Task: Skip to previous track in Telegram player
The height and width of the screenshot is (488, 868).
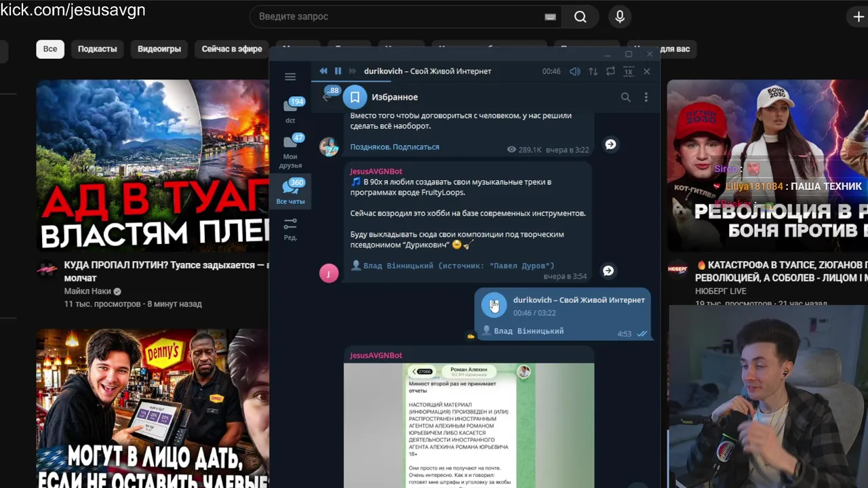Action: (323, 71)
